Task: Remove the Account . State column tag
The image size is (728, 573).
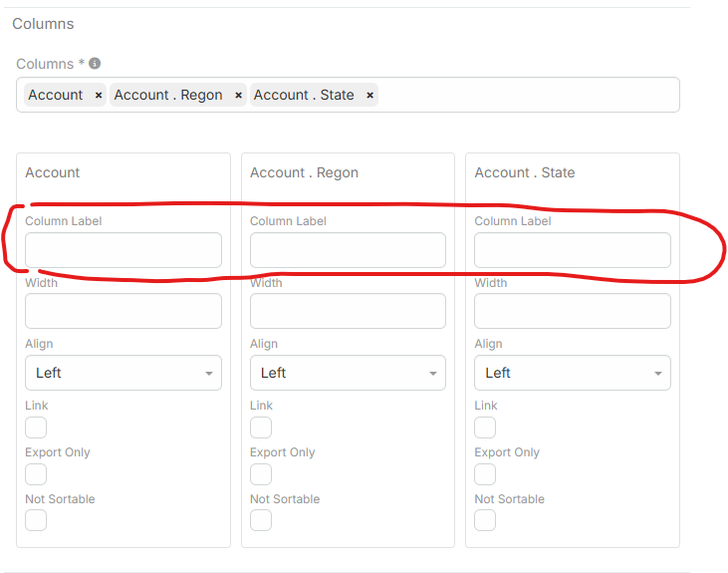Action: pyautogui.click(x=369, y=96)
